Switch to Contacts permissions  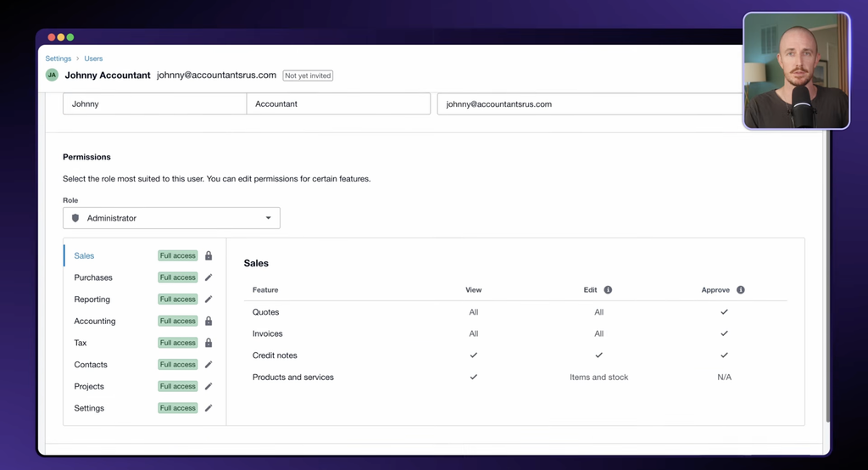click(144, 364)
